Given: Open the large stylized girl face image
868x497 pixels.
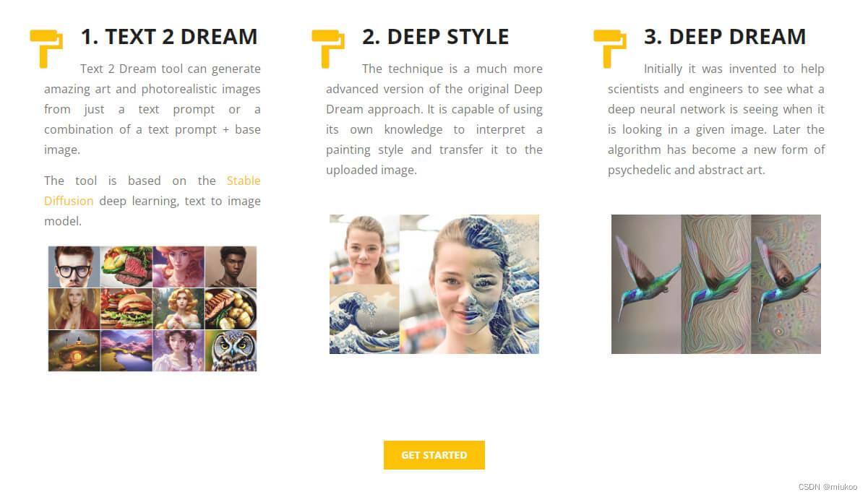Looking at the screenshot, I should pyautogui.click(x=469, y=284).
